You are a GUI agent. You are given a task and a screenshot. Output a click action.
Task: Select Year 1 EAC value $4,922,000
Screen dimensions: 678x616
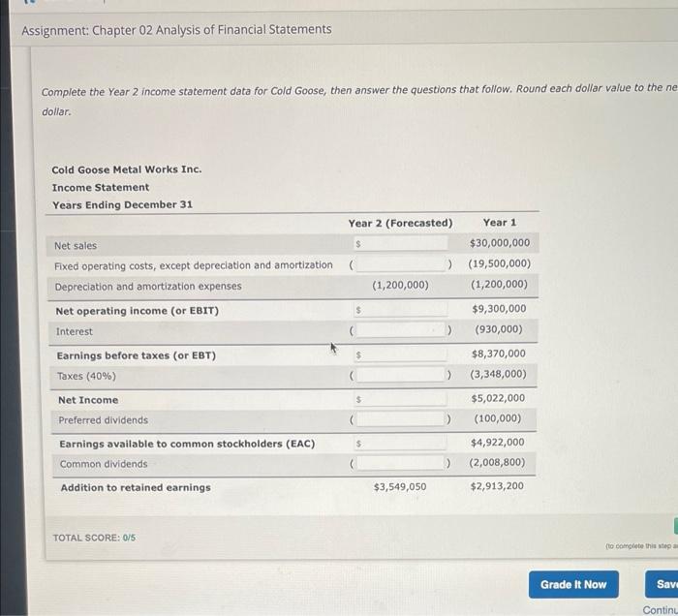pos(498,443)
